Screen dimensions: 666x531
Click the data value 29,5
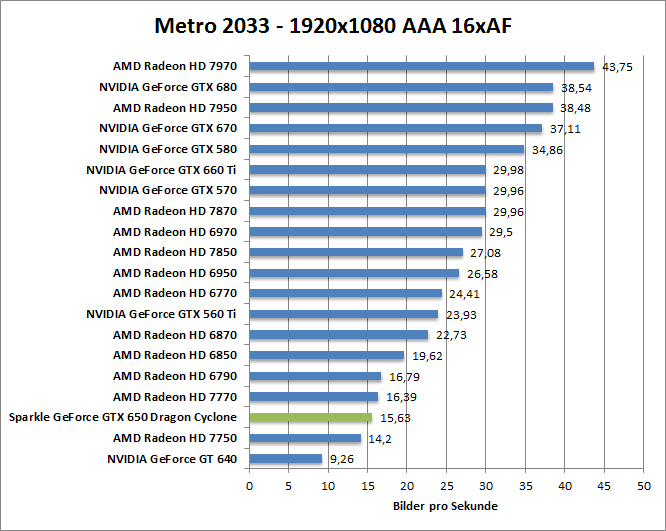pos(501,232)
